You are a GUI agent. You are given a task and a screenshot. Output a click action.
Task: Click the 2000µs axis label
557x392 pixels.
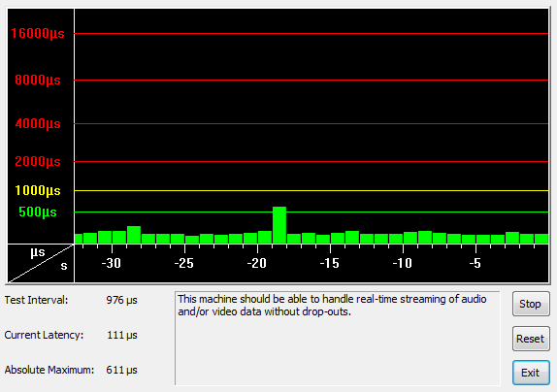(38, 162)
